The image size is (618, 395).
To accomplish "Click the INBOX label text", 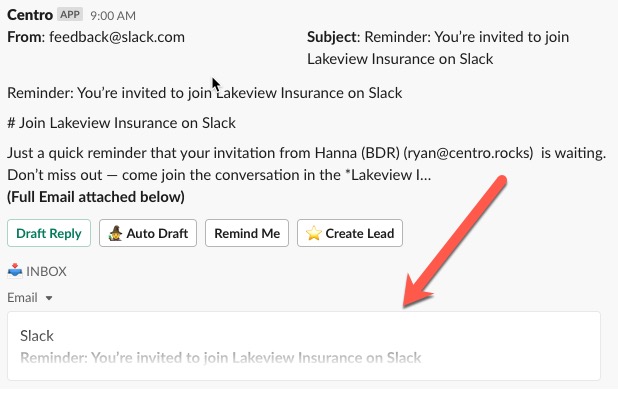I will pyautogui.click(x=46, y=272).
